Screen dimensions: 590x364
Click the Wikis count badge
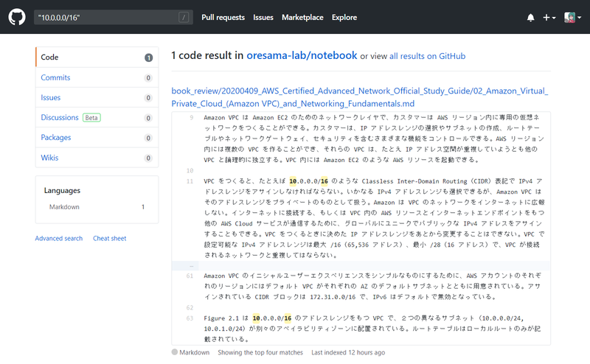148,158
